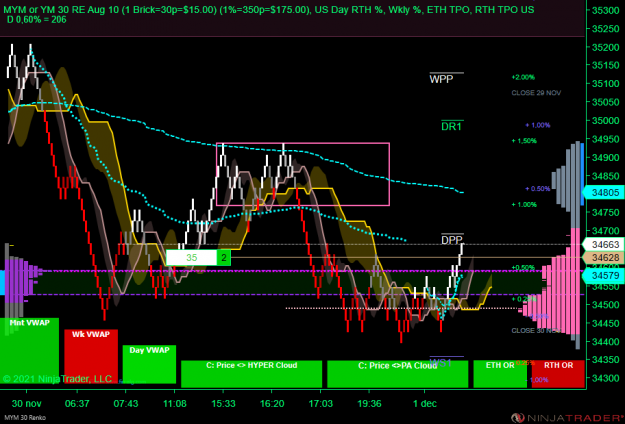625x424 pixels.
Task: Click the RTH OR red panel
Action: coord(558,374)
